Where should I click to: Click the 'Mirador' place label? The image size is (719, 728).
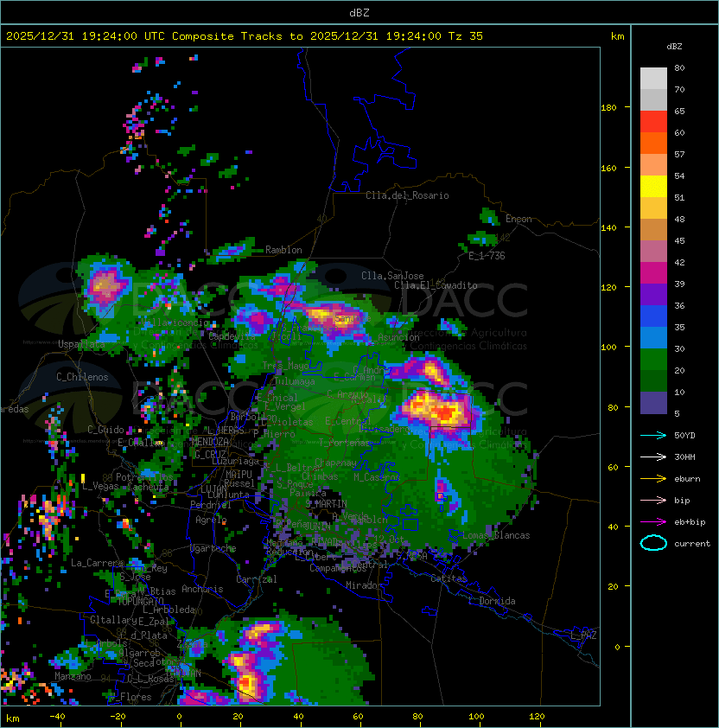(364, 585)
